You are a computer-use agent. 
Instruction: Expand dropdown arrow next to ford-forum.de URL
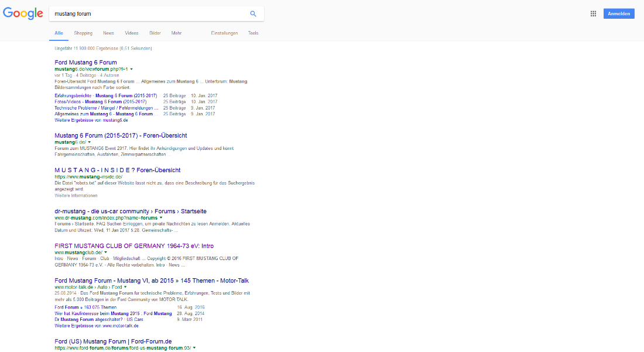click(x=194, y=348)
